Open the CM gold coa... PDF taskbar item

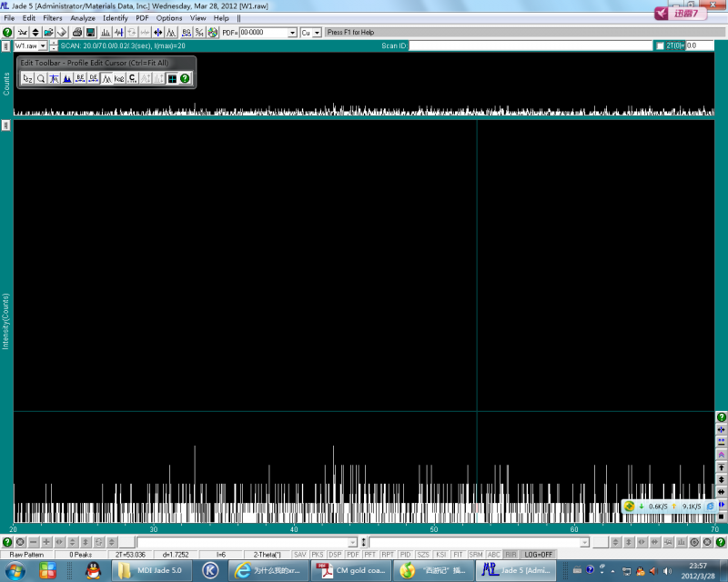351,570
